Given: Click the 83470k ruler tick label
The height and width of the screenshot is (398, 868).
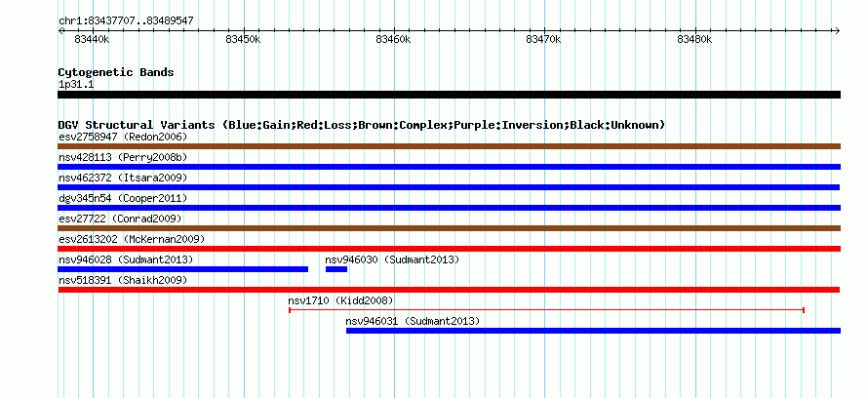Looking at the screenshot, I should pos(543,39).
